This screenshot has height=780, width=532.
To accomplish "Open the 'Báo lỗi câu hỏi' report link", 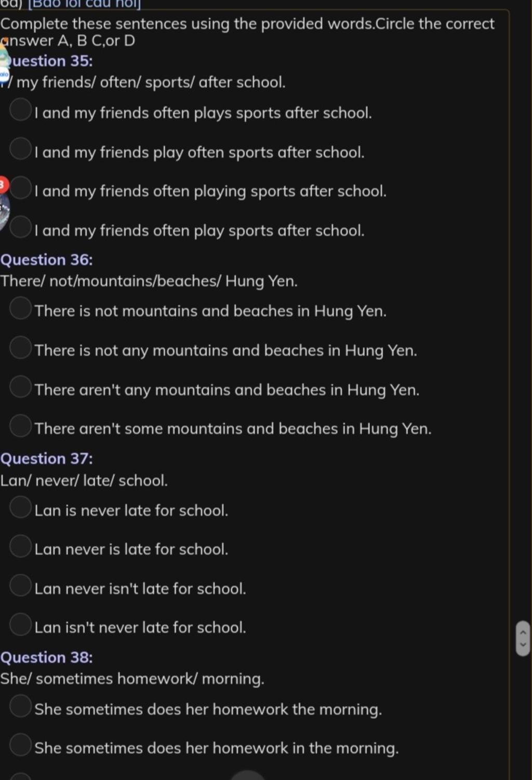I will point(84,4).
